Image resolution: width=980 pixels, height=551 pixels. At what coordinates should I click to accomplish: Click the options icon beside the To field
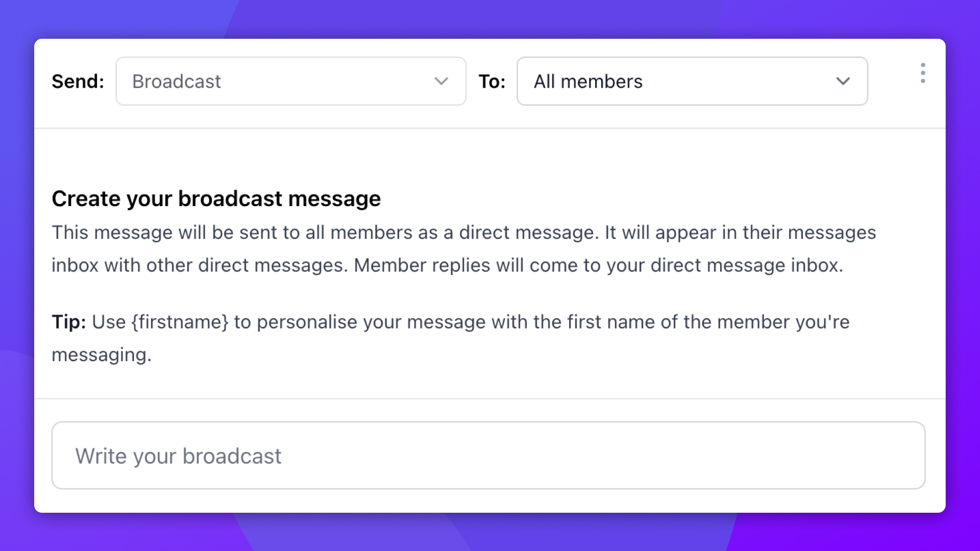tap(923, 74)
